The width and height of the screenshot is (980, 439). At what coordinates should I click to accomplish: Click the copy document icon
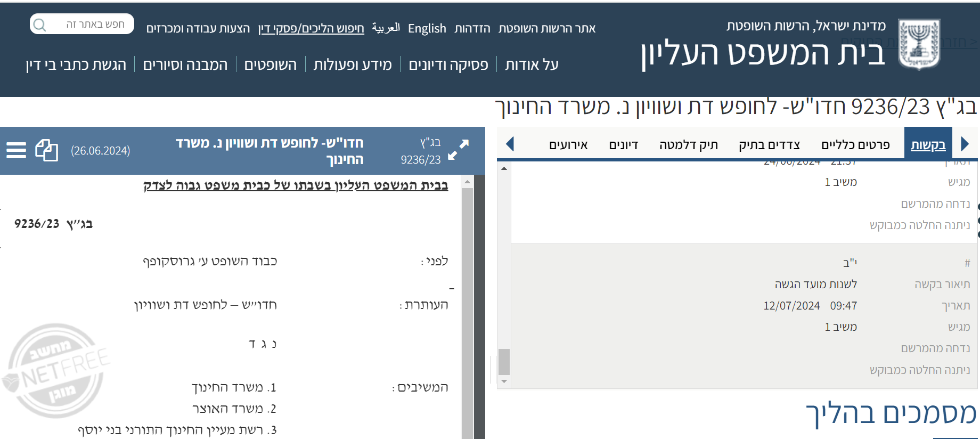coord(46,150)
